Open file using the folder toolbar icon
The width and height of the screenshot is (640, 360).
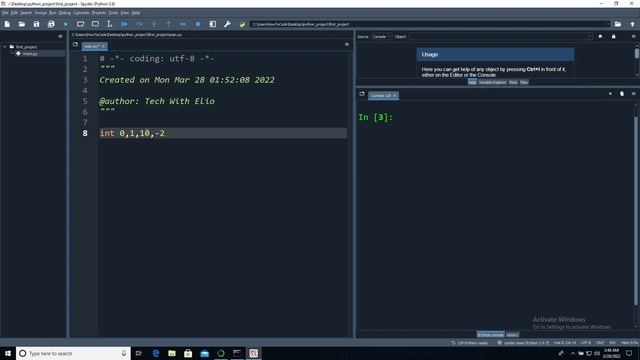point(22,24)
